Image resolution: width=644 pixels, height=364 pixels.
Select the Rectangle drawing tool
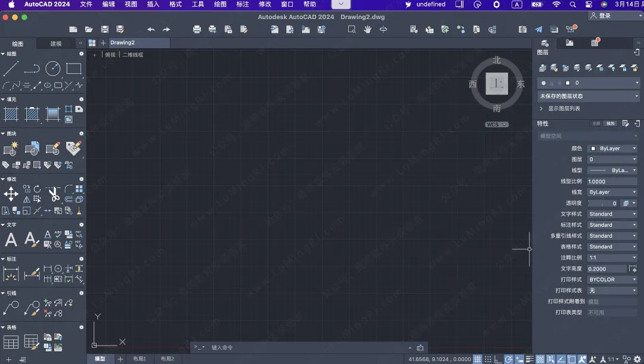pyautogui.click(x=73, y=69)
